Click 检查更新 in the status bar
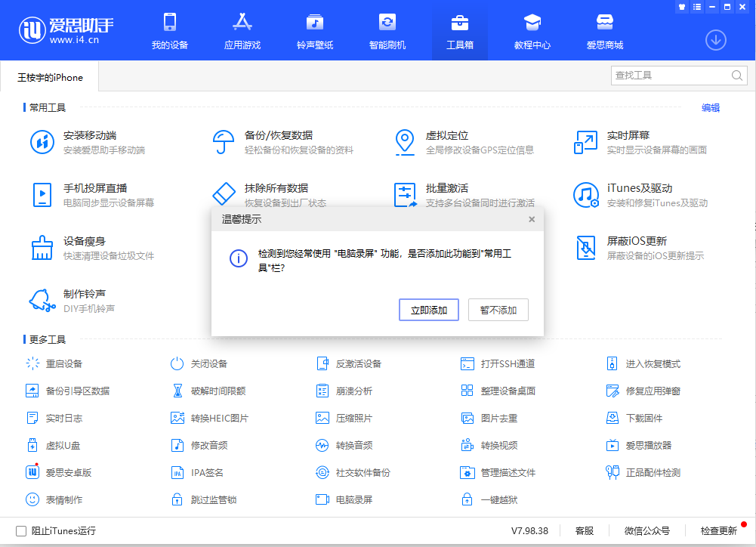The width and height of the screenshot is (756, 547). [x=718, y=531]
